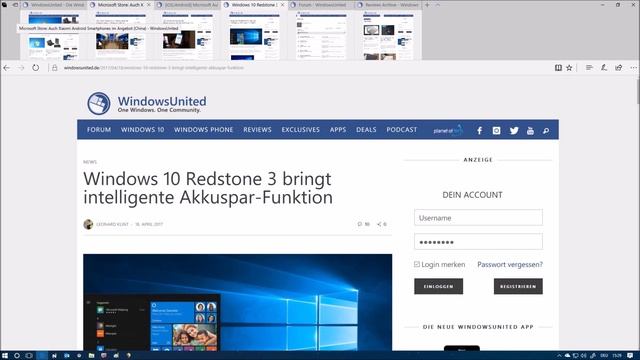Open the Windows Start menu

(4, 356)
